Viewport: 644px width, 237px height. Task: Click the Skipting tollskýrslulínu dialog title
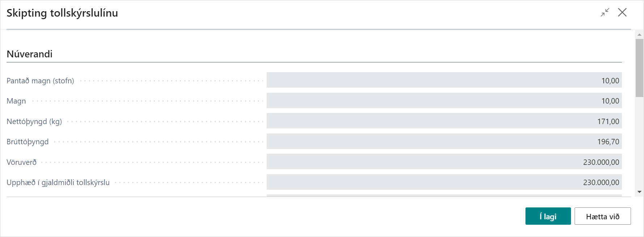pyautogui.click(x=62, y=13)
